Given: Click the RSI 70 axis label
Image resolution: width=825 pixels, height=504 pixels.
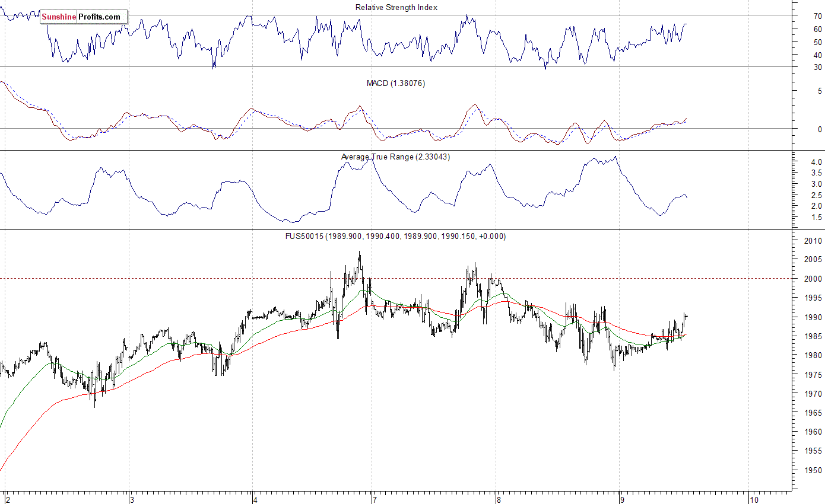Looking at the screenshot, I should (x=818, y=16).
